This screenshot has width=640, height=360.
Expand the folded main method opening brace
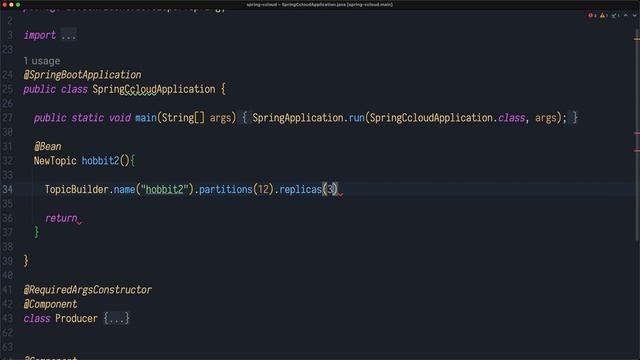[244, 118]
